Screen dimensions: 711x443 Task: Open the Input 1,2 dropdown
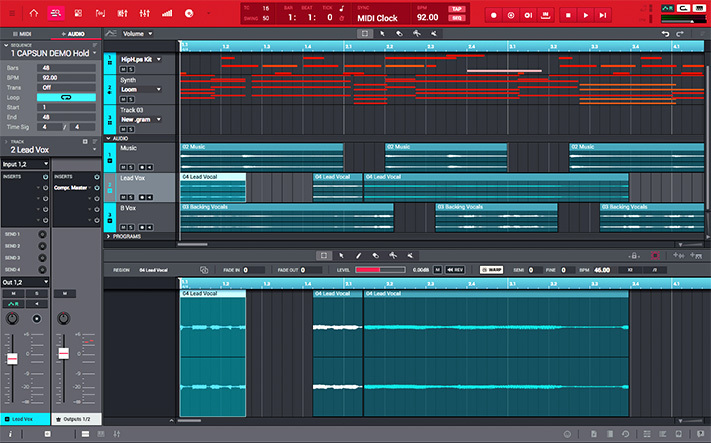(24, 164)
